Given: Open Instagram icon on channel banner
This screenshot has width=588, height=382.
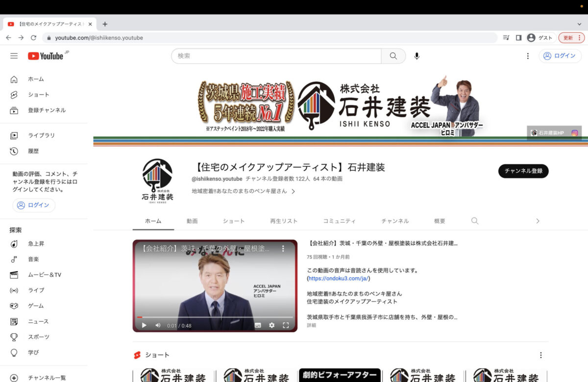Looking at the screenshot, I should click(x=575, y=133).
